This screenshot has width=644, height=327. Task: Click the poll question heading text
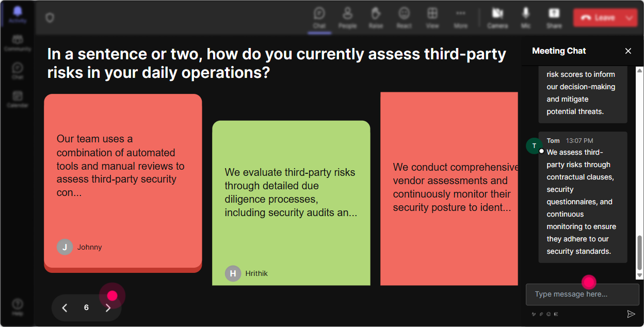pyautogui.click(x=277, y=63)
